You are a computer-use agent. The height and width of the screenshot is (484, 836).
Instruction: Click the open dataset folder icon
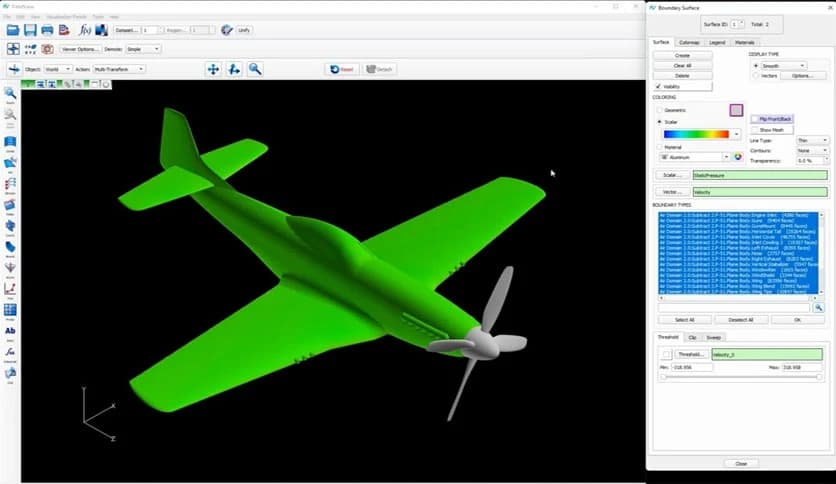click(13, 30)
